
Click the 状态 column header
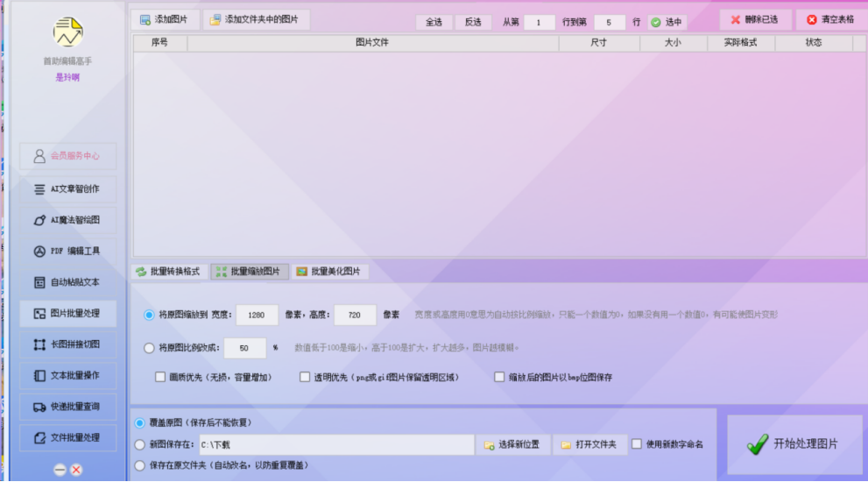(x=814, y=43)
